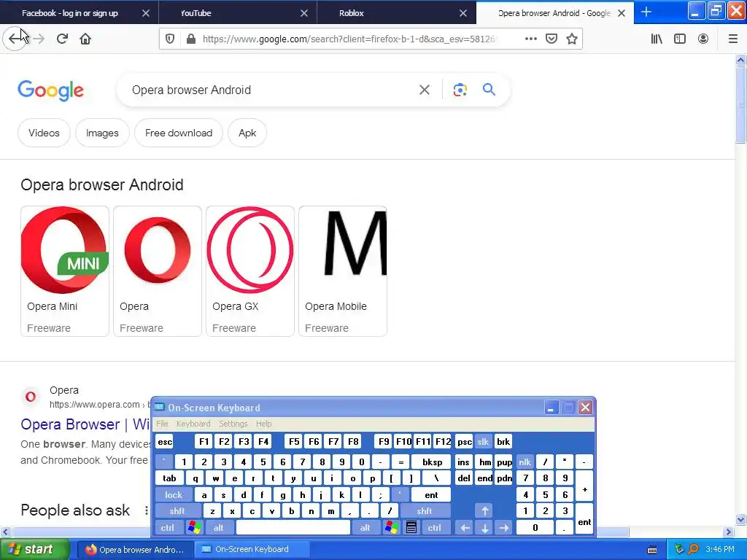Click left Windows key on On-Screen Keyboard
The width and height of the screenshot is (747, 560).
(194, 527)
